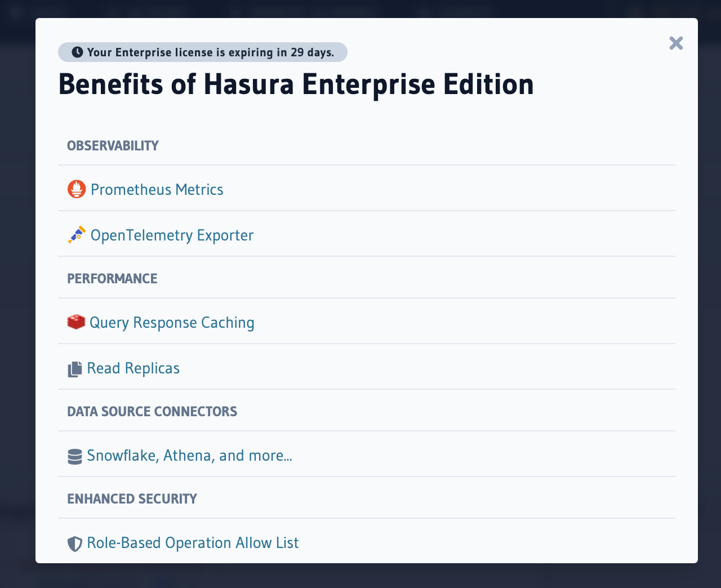Screen dimensions: 721x588
Task: Open the Prometheus Metrics link
Action: [157, 189]
